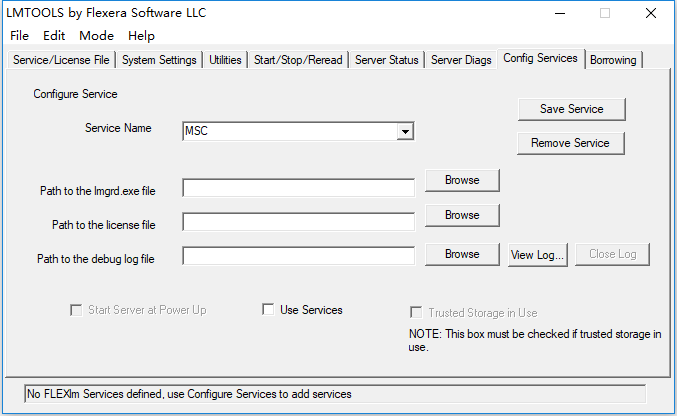Screen dimensions: 677x416
Task: Expand the Service Name dropdown arrow
Action: (405, 131)
